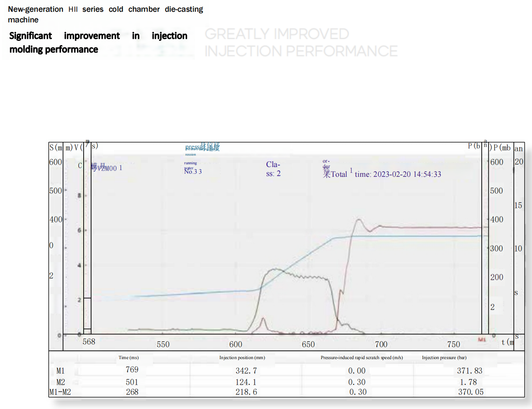The width and height of the screenshot is (532, 409).
Task: Click x-axis tick '750'
Action: [453, 344]
